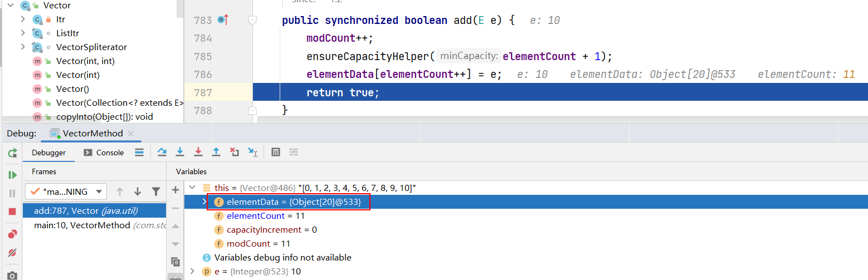
Task: Click modCount++ statement on line 784
Action: coord(339,38)
